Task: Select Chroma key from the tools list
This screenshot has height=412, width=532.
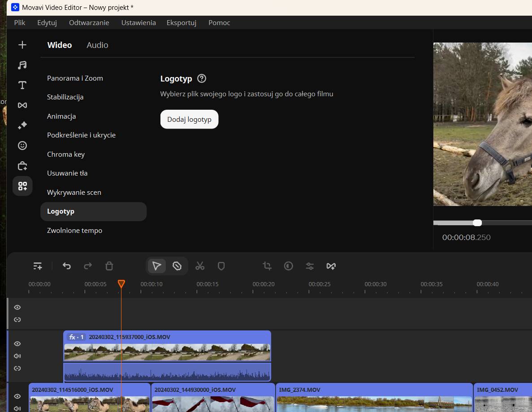Action: [66, 154]
